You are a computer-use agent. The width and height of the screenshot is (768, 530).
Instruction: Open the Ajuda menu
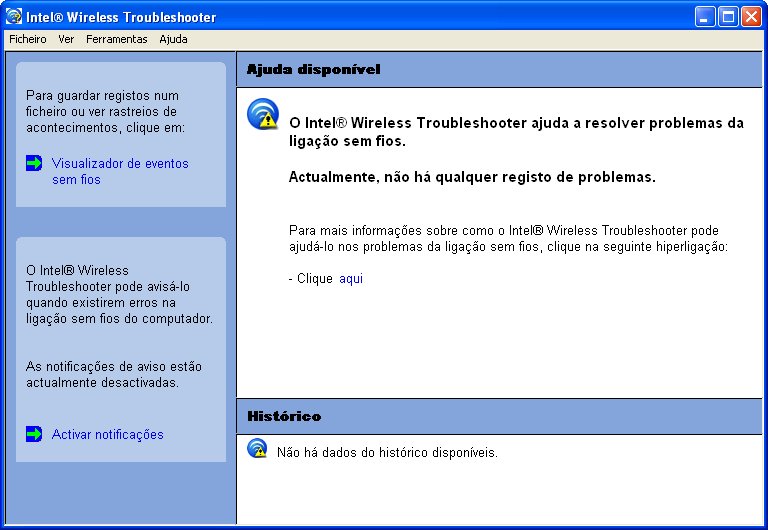[x=173, y=39]
